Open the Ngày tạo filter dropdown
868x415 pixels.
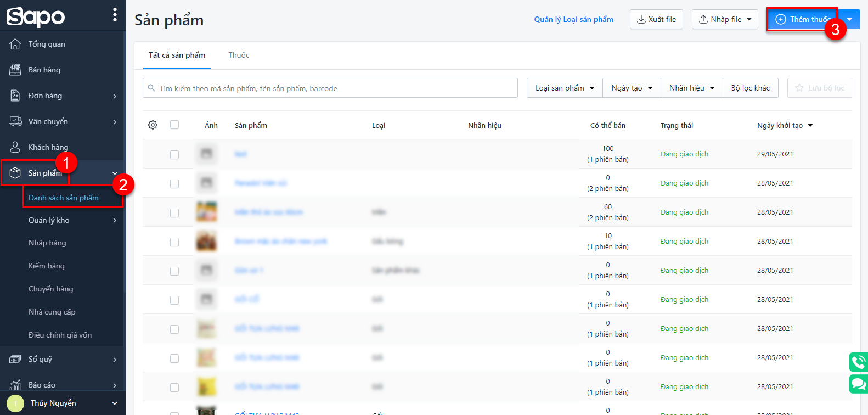[632, 88]
